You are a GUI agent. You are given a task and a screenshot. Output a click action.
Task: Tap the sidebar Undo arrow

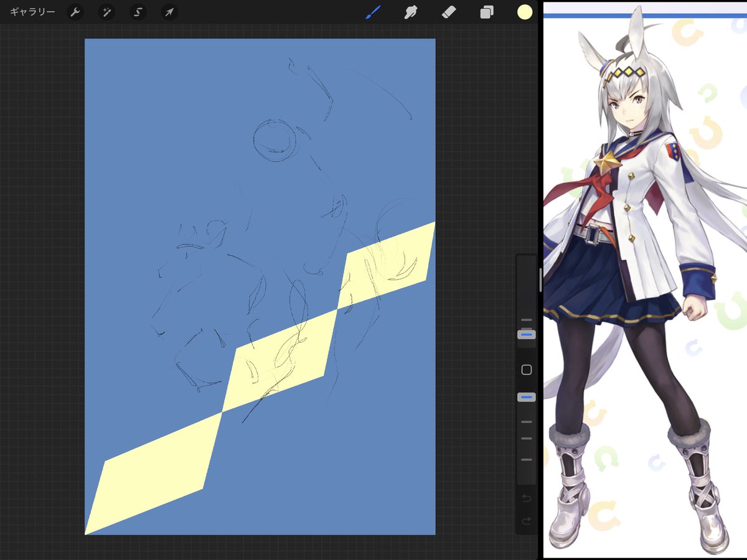526,498
